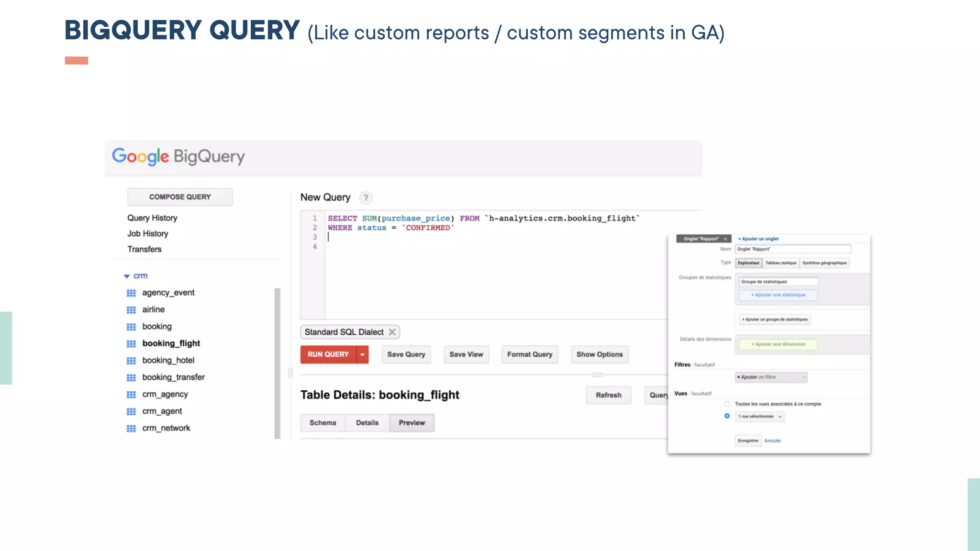Remove the Standard SQL Dialect tag
Image resolution: width=980 pixels, height=551 pixels.
click(392, 332)
